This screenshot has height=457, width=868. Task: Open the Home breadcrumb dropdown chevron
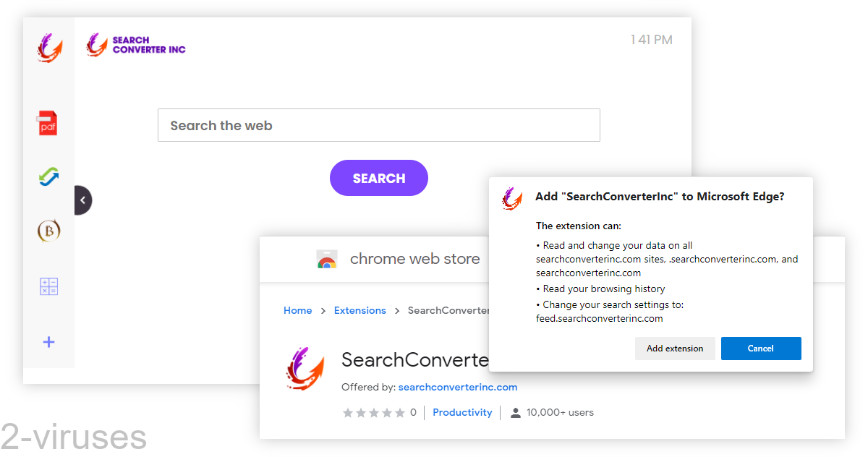tap(324, 310)
